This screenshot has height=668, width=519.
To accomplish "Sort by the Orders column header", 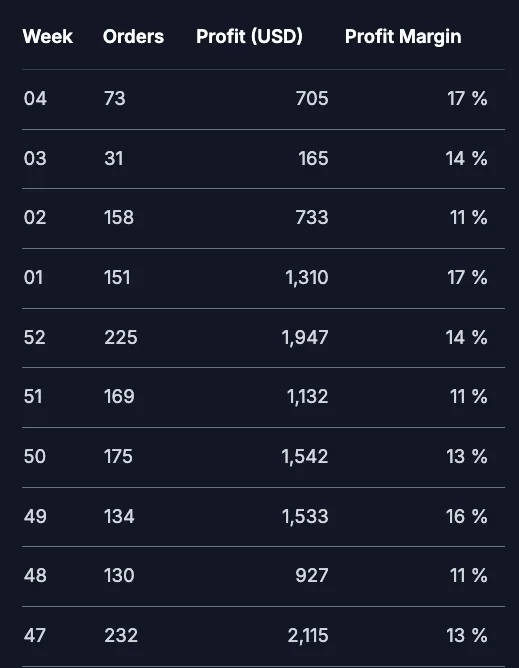I will click(x=133, y=37).
